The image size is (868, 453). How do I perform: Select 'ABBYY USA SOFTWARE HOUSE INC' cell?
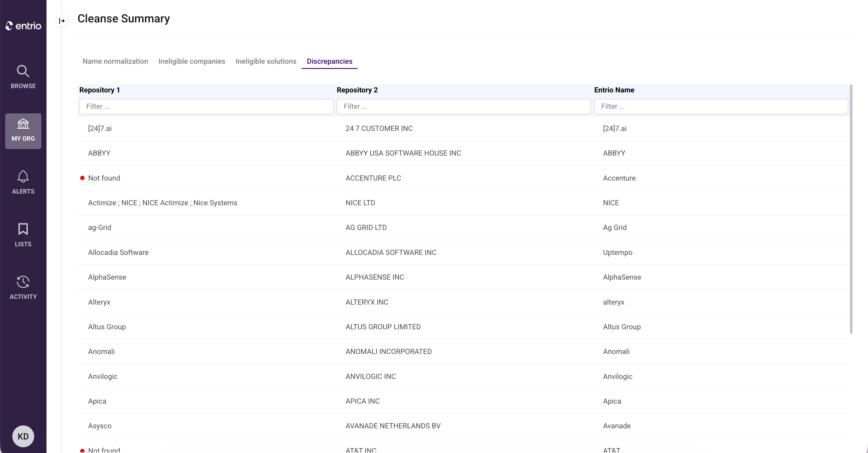(403, 153)
